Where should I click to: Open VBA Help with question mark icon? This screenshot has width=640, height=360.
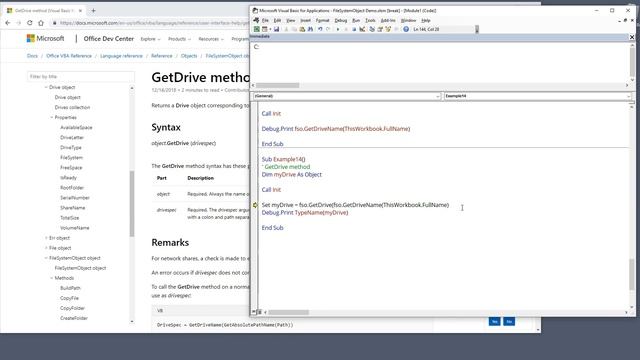pos(406,29)
